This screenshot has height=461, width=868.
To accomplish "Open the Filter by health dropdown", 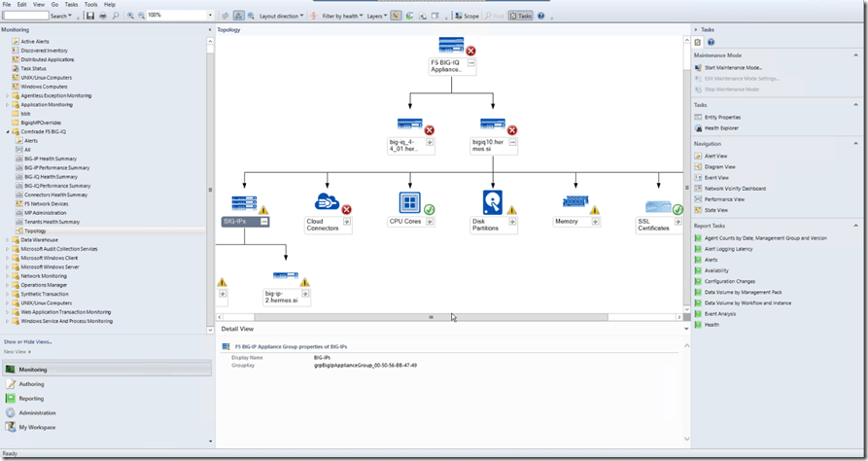I will point(341,17).
